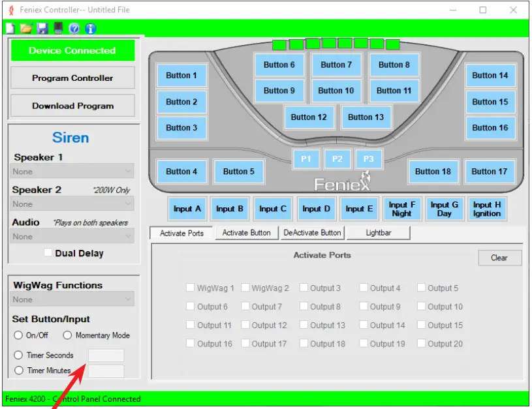Viewport: 532px width, 409px height.
Task: Select the On/Off radio button
Action: [x=18, y=335]
